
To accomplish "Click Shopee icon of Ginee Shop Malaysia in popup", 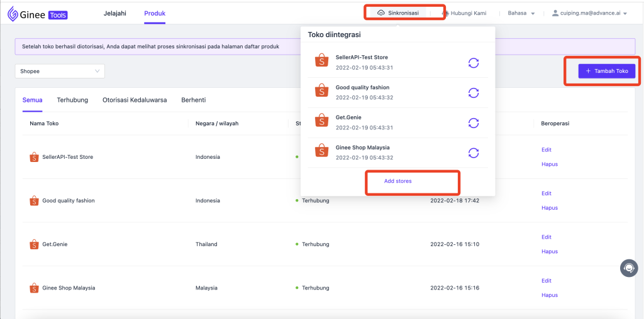I will point(321,149).
